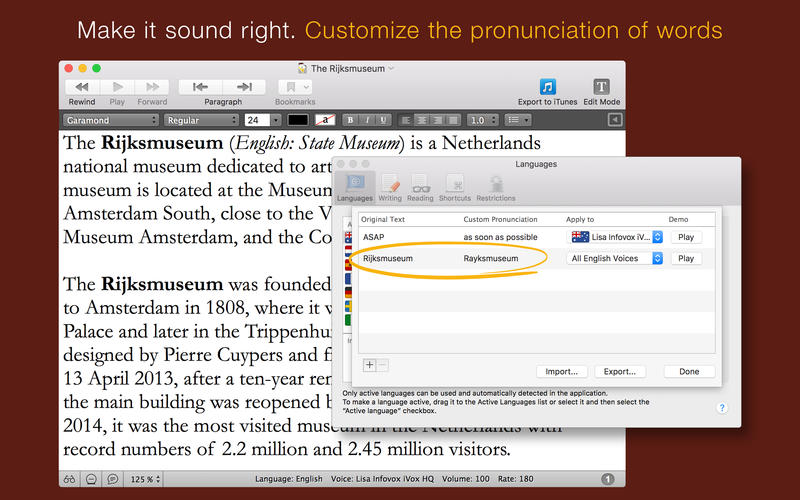Click the Rate: 180 status text
This screenshot has width=800, height=500.
click(x=515, y=479)
